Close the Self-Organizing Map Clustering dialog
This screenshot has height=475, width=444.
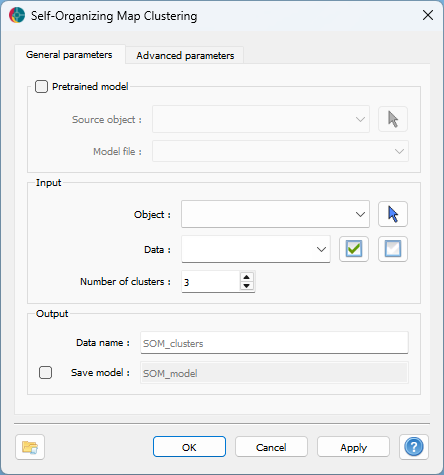tap(428, 15)
